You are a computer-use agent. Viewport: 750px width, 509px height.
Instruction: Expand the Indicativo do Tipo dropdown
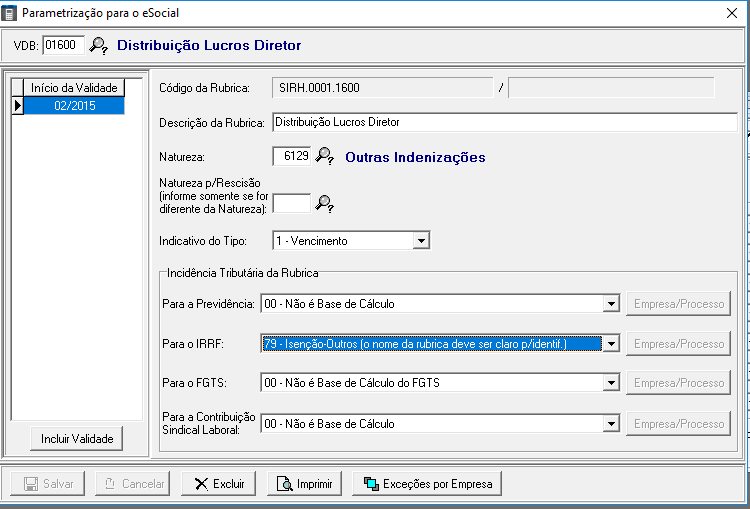tap(421, 241)
